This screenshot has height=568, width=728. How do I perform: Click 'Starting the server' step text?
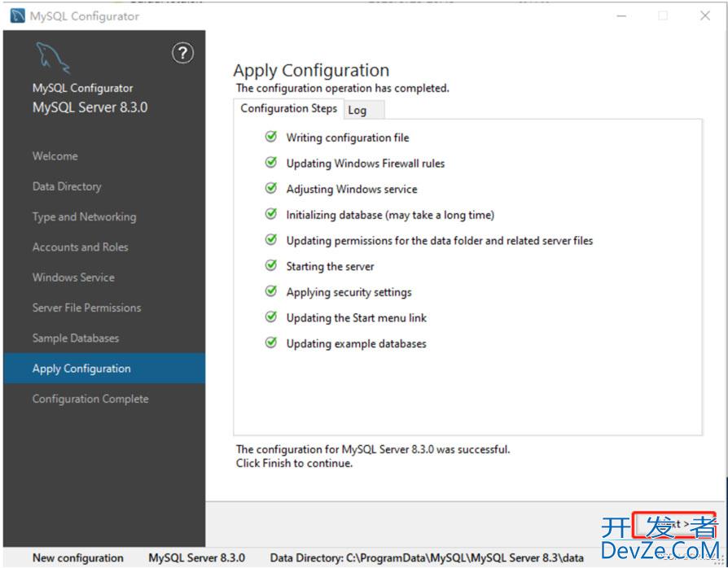point(330,266)
